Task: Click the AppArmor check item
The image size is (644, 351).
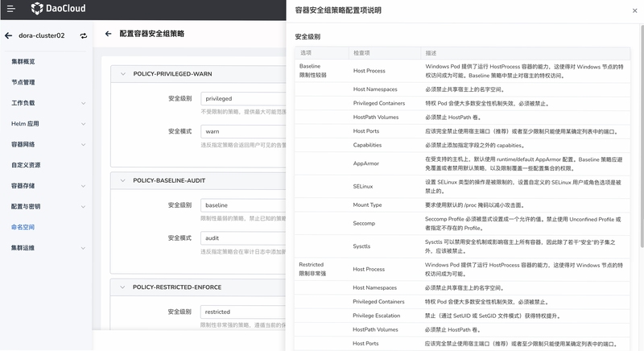Action: [366, 163]
